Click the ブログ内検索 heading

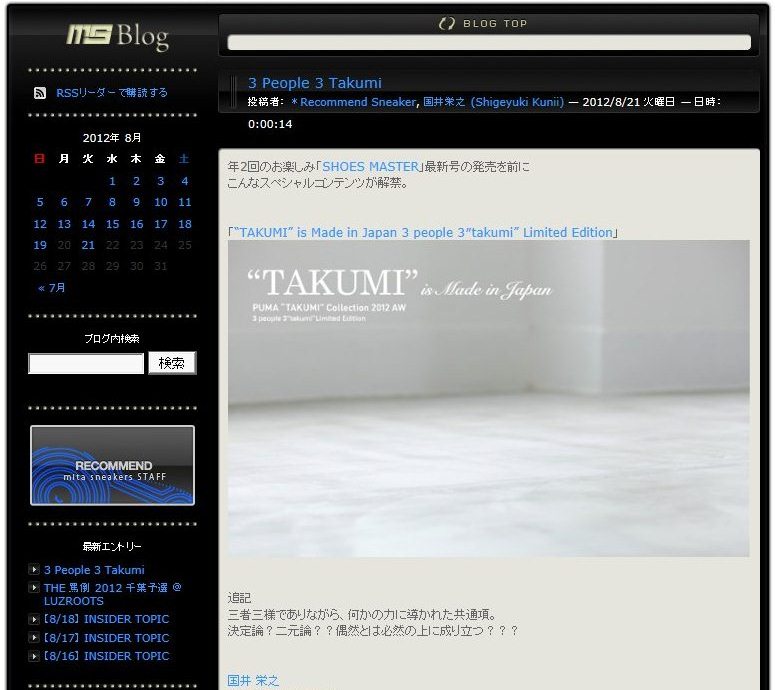[112, 339]
